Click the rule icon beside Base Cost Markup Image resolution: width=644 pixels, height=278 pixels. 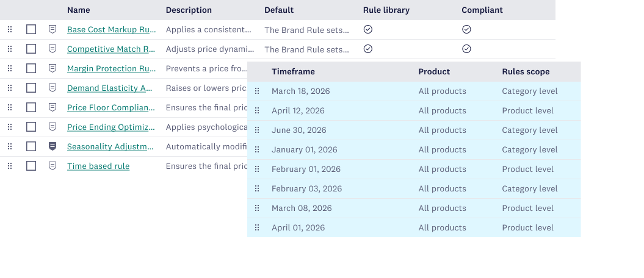coord(52,29)
